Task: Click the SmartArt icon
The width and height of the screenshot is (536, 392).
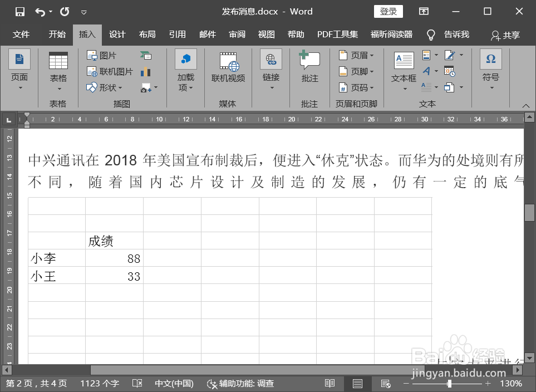Action: pyautogui.click(x=146, y=56)
